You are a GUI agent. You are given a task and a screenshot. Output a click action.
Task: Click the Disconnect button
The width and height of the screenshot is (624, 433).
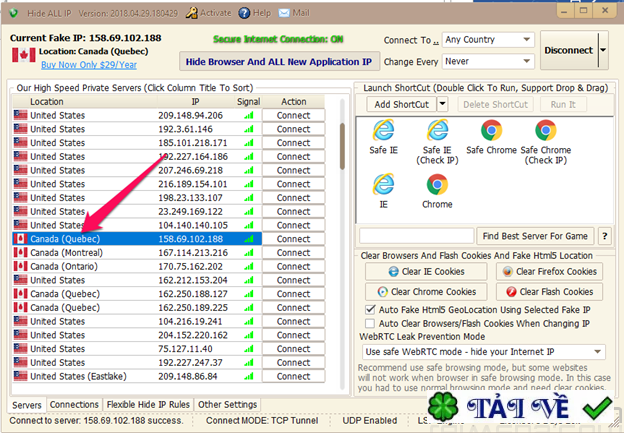coord(569,50)
